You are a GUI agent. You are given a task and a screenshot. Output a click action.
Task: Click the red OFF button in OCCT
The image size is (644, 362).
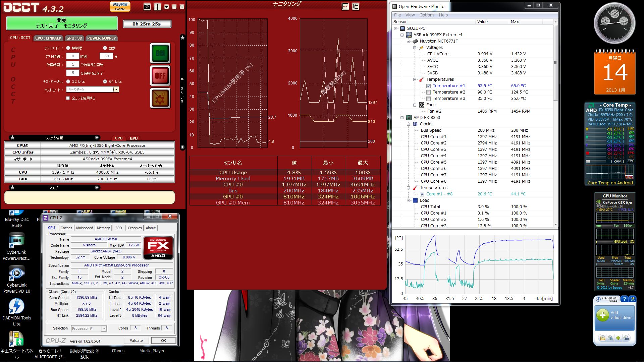(x=160, y=76)
